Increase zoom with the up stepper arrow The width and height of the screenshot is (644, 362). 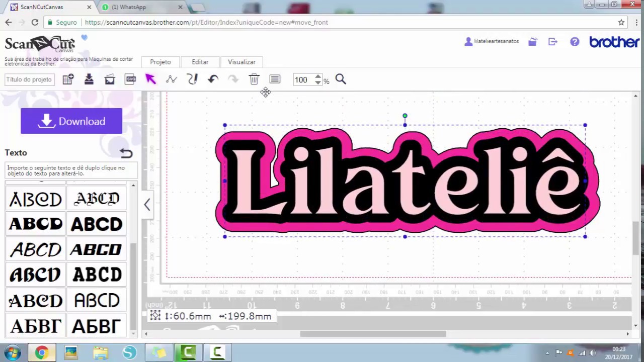point(318,76)
